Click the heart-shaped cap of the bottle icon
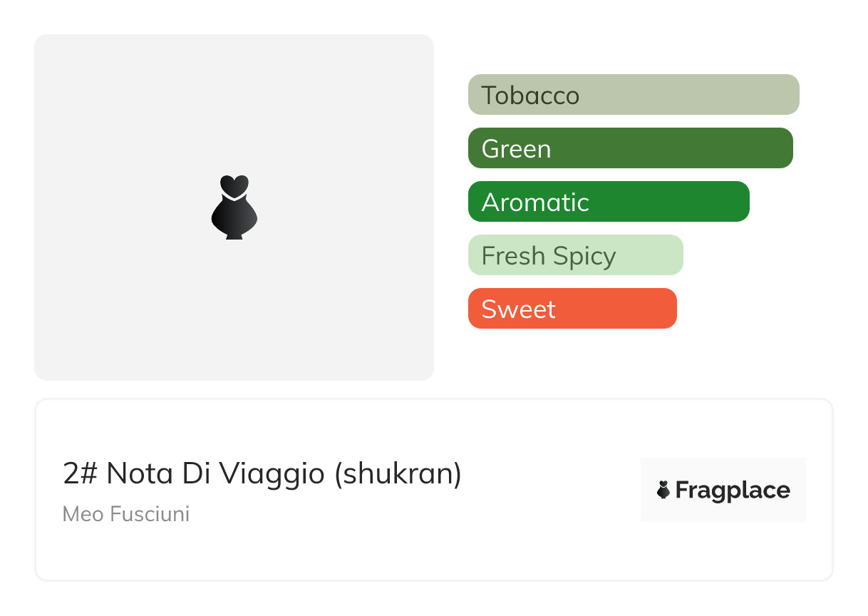Image resolution: width=868 pixels, height=616 pixels. 234,185
